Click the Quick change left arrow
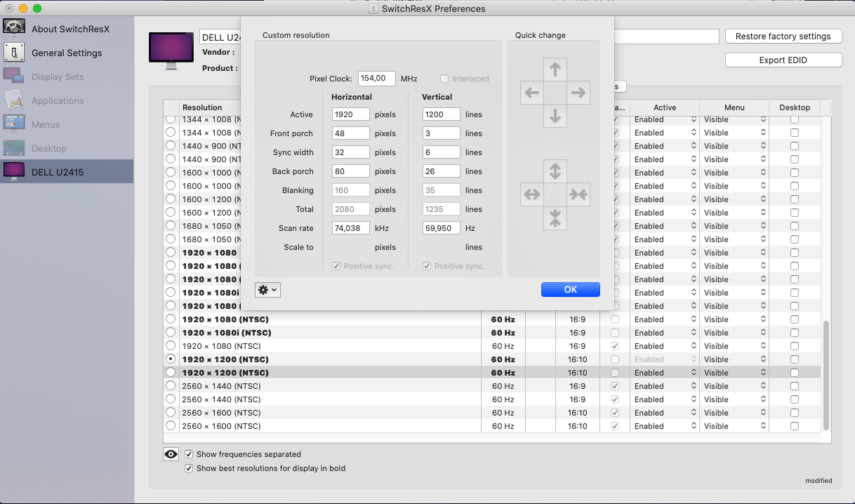The height and width of the screenshot is (504, 855). coord(532,93)
